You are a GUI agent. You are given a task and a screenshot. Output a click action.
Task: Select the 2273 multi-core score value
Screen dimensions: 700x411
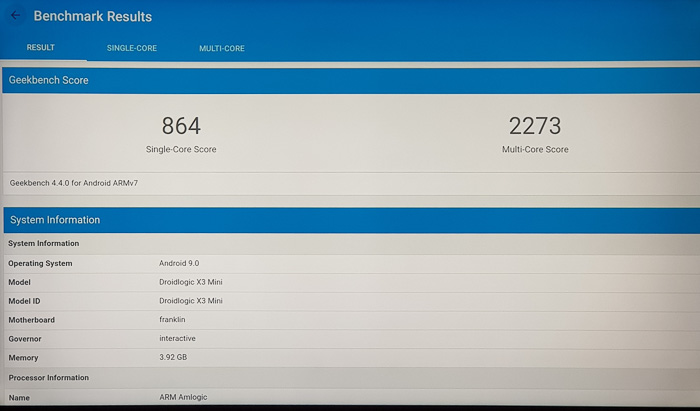(x=535, y=126)
